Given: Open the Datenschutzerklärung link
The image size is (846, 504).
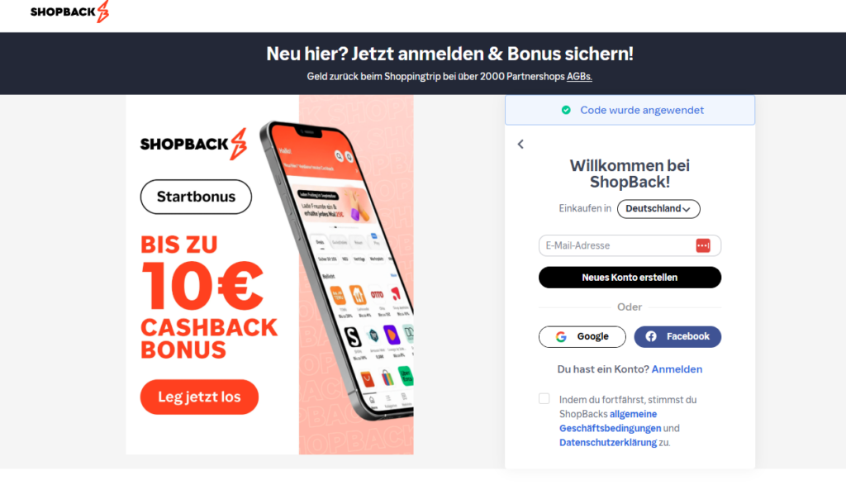Looking at the screenshot, I should [607, 443].
